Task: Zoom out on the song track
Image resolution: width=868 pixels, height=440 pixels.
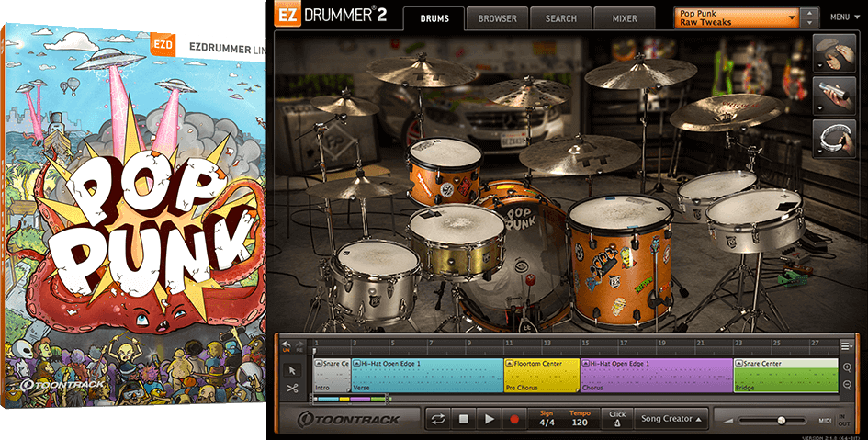Action: (x=847, y=385)
